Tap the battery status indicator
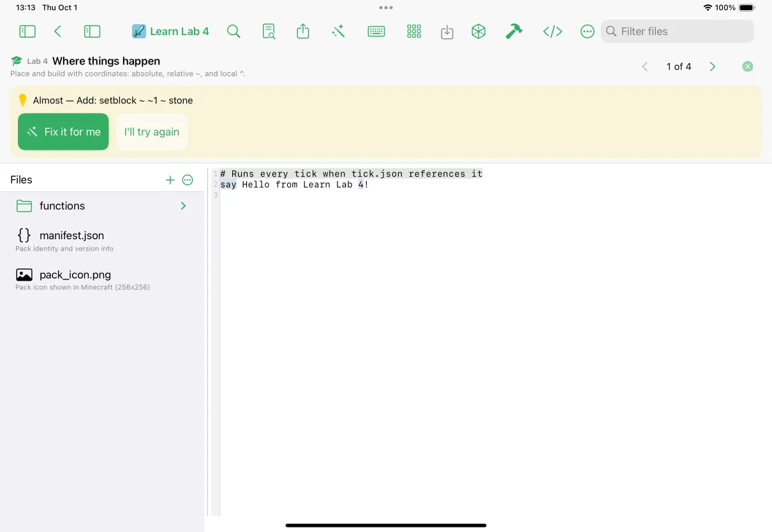The height and width of the screenshot is (532, 772). tap(746, 8)
